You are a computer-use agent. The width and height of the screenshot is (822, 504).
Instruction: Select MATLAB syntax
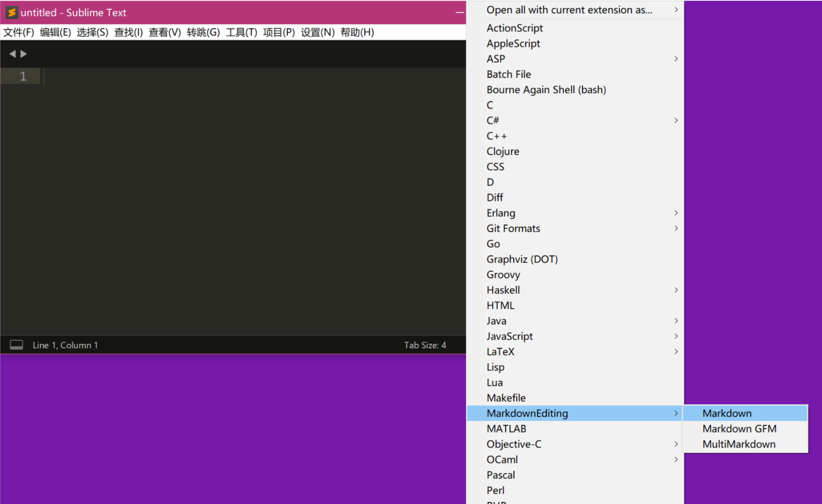pyautogui.click(x=575, y=429)
